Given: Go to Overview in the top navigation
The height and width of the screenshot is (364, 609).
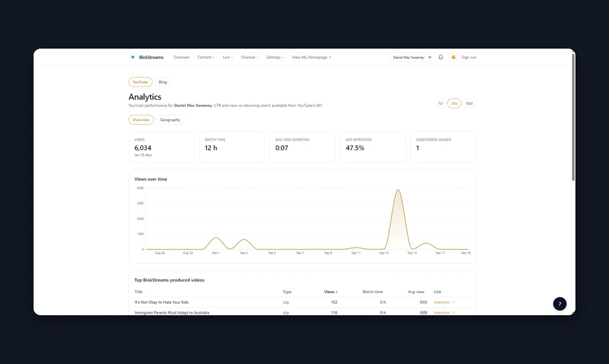Looking at the screenshot, I should pos(181,57).
